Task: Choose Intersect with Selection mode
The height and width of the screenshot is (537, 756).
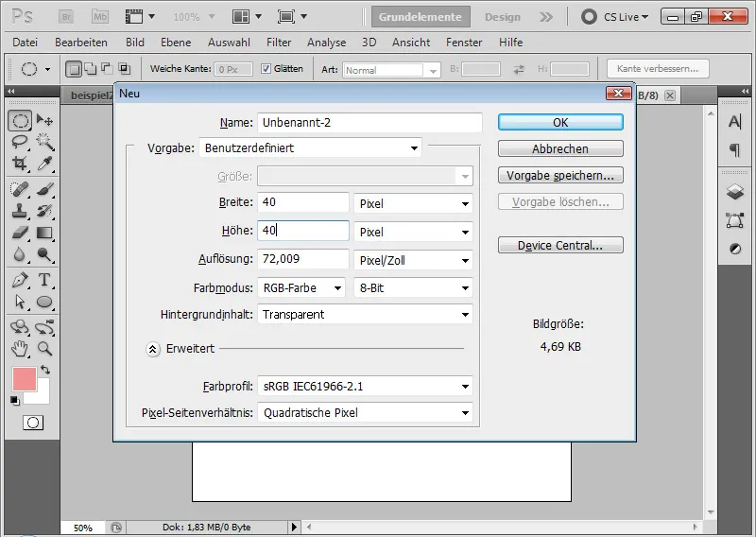Action: (125, 69)
